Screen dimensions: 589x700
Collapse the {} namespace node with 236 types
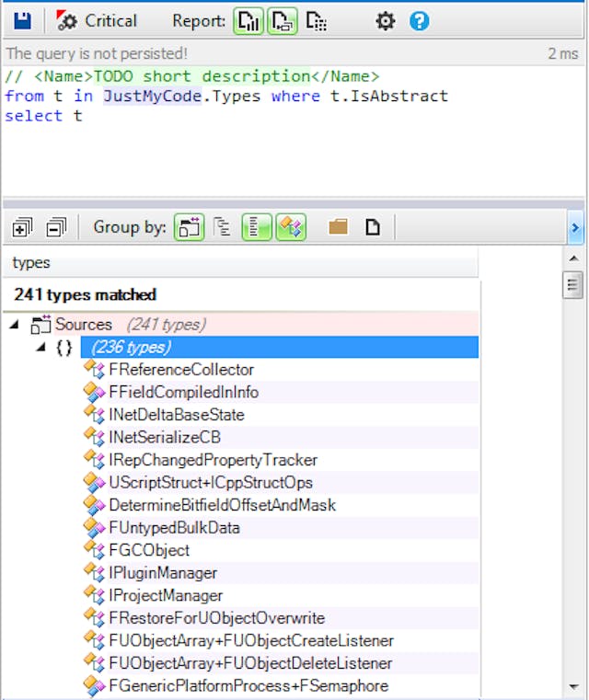[40, 348]
